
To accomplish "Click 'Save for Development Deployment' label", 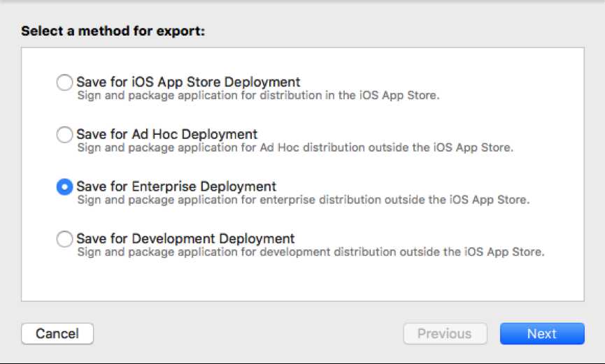I will [185, 239].
